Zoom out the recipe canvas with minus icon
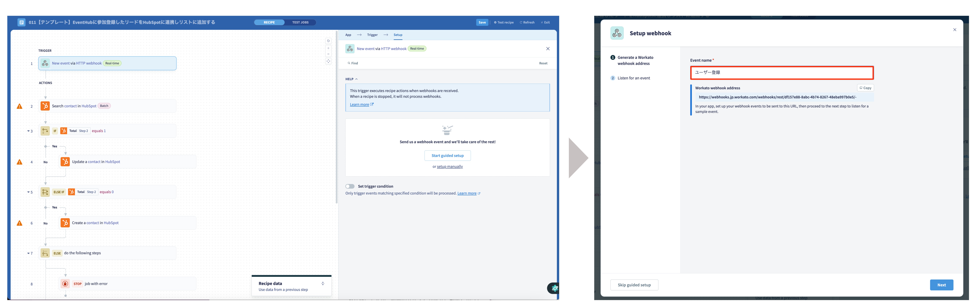The image size is (980, 307). click(328, 54)
